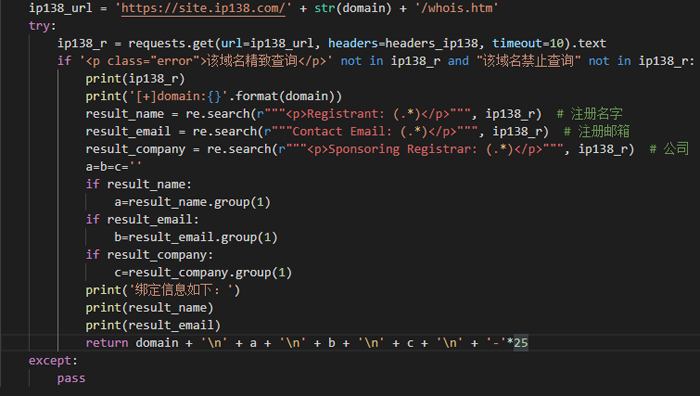Click the highlighted number 25 on return line

click(x=521, y=343)
